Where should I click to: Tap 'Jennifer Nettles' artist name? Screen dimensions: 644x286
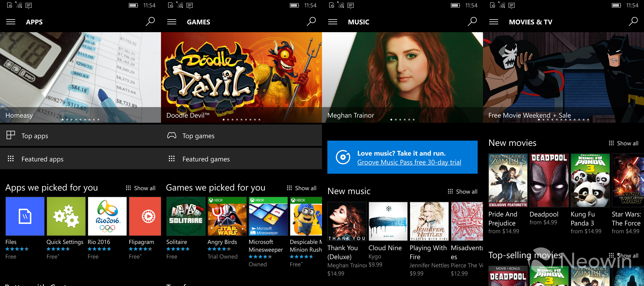pos(429,265)
